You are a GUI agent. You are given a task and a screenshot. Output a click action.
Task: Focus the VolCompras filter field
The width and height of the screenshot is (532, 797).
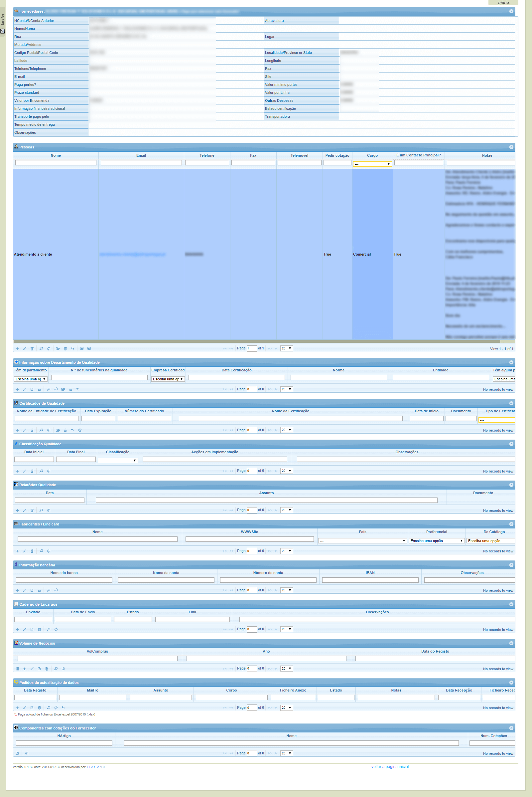click(97, 659)
